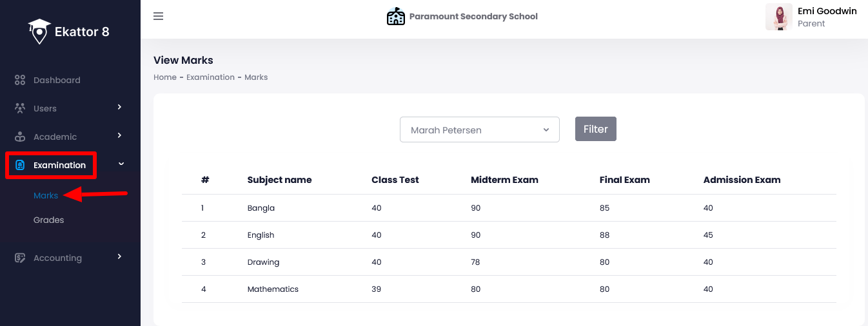Viewport: 868px width, 326px height.
Task: Click the school building icon in header
Action: pos(395,16)
